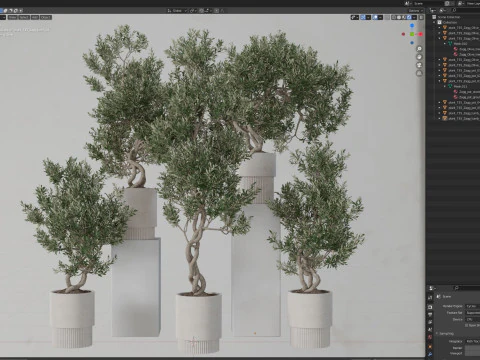This screenshot has width=480, height=360.
Task: Switch to rendered viewport shading
Action: (409, 17)
